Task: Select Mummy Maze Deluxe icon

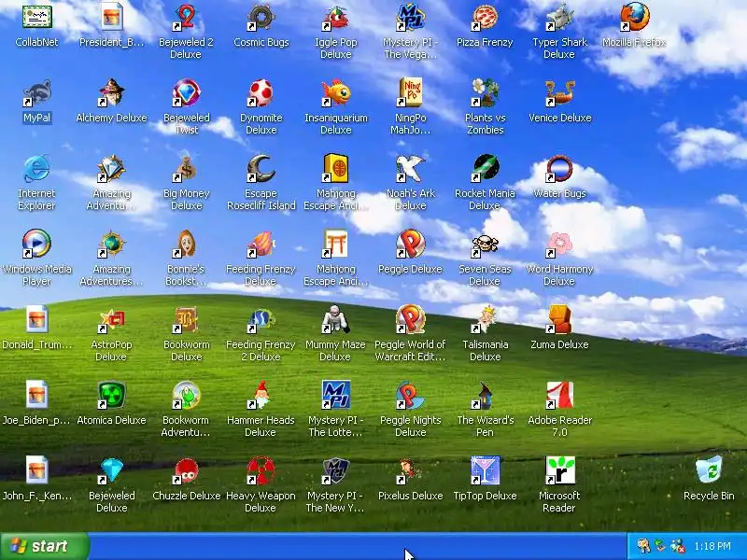Action: 335,319
